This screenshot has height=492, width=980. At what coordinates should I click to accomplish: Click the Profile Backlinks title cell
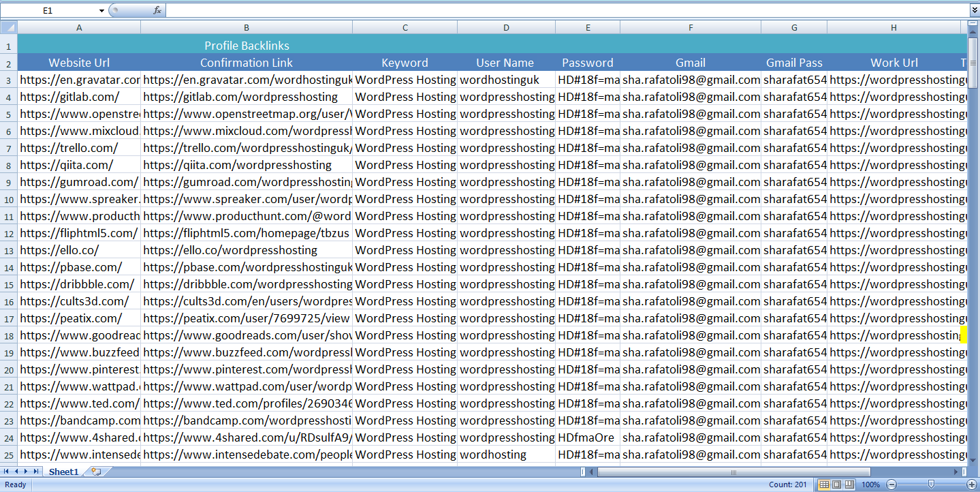[x=247, y=46]
